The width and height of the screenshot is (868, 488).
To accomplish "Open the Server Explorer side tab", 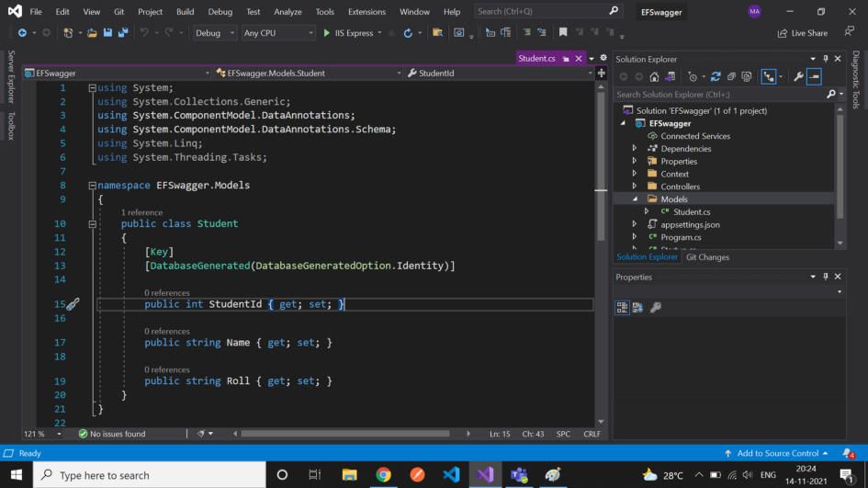I will (x=10, y=76).
